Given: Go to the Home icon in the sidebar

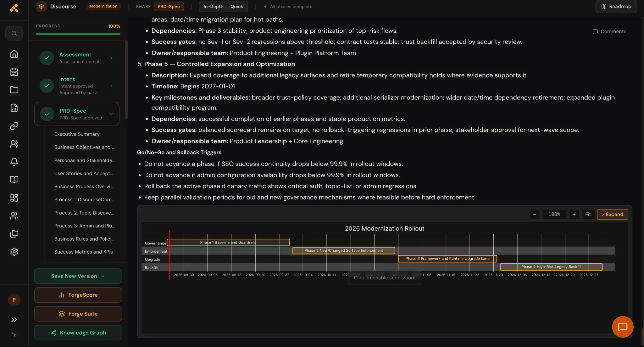Looking at the screenshot, I should (14, 54).
